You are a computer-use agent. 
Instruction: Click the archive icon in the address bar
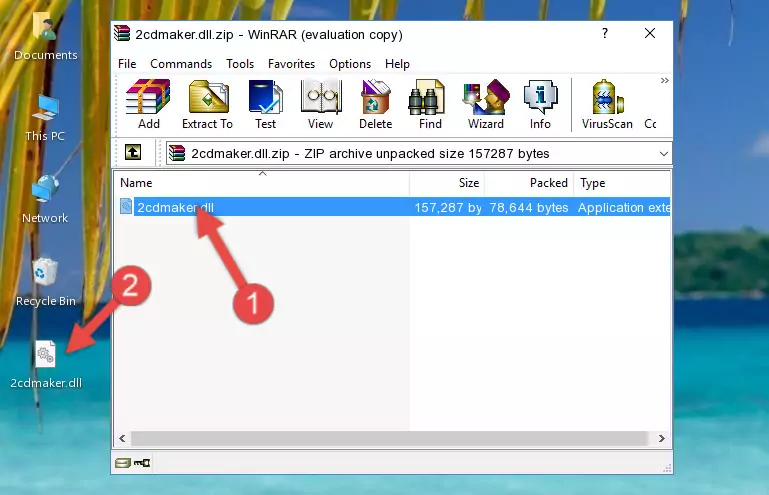[x=177, y=154]
